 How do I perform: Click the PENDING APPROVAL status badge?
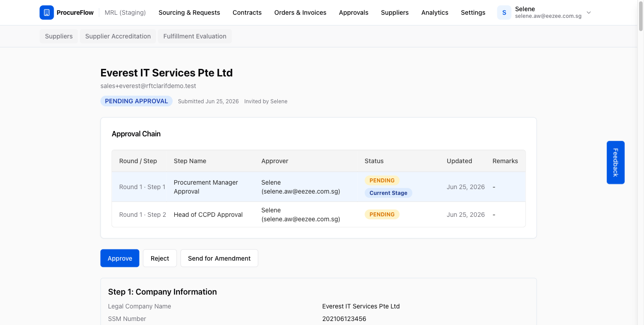pyautogui.click(x=136, y=101)
